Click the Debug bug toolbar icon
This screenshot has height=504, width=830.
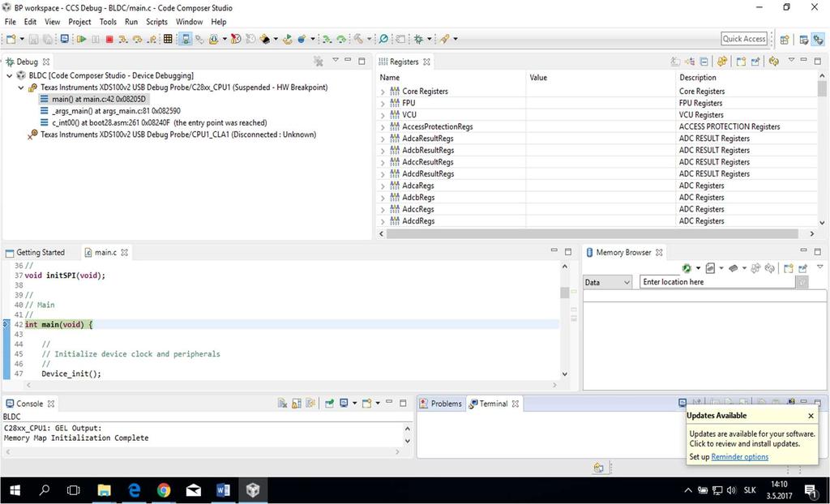pyautogui.click(x=419, y=39)
